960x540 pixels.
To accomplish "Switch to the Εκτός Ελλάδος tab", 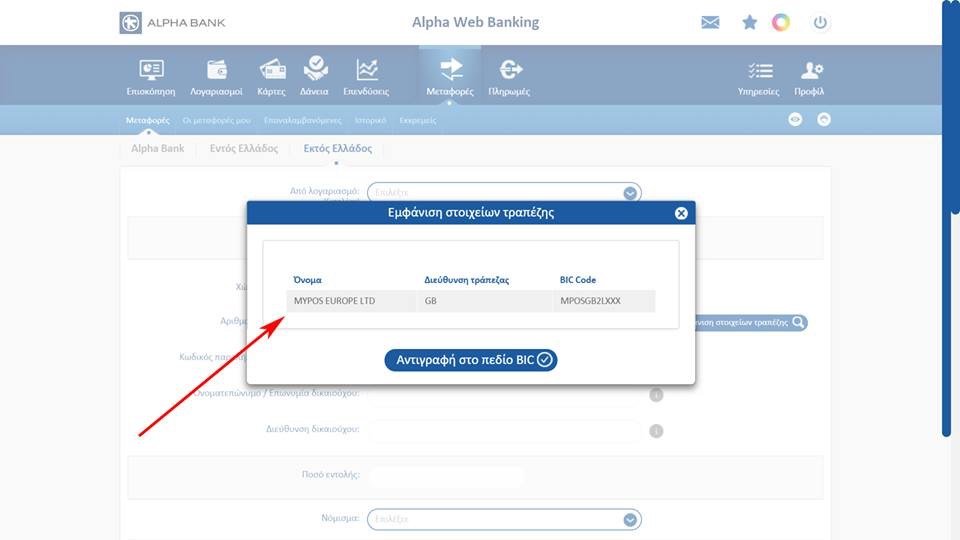I will (338, 148).
